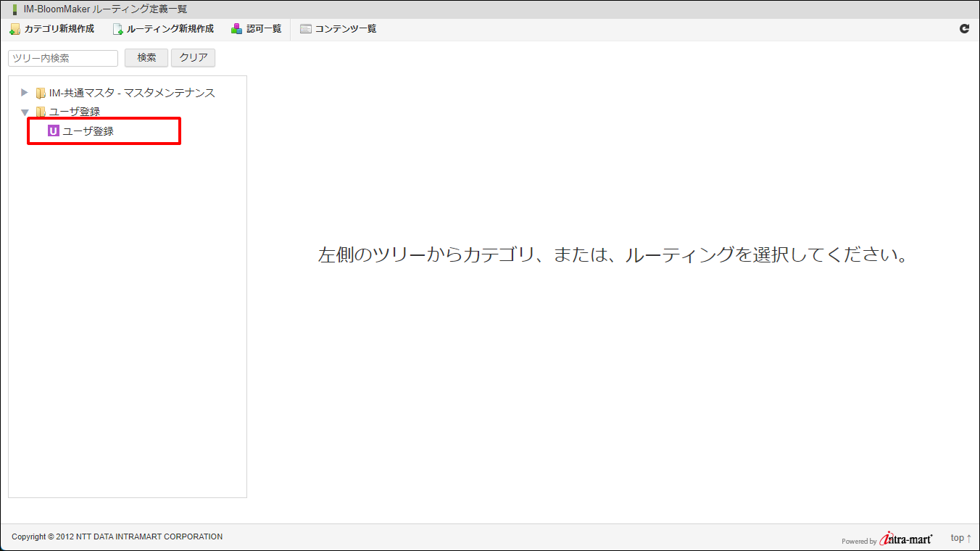Click the ルーティング新規作成 document icon
Screen dimensions: 980x551
tap(117, 29)
